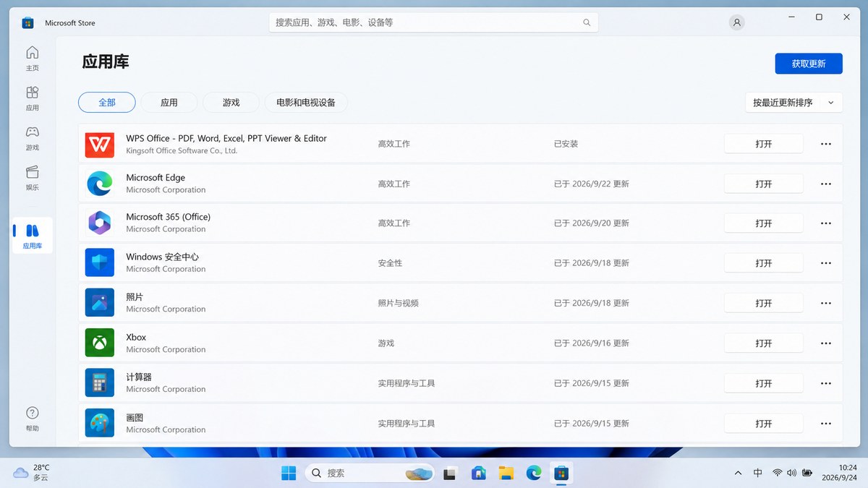Click the Windows 安全中心 shield icon

tap(99, 262)
